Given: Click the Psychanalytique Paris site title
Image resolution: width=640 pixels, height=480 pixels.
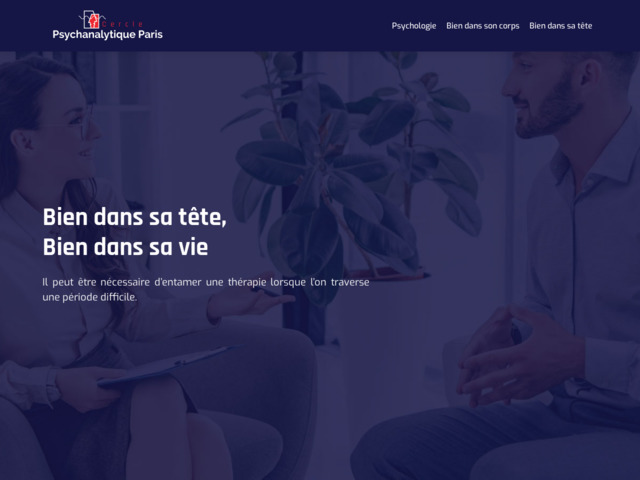Looking at the screenshot, I should coord(107,35).
